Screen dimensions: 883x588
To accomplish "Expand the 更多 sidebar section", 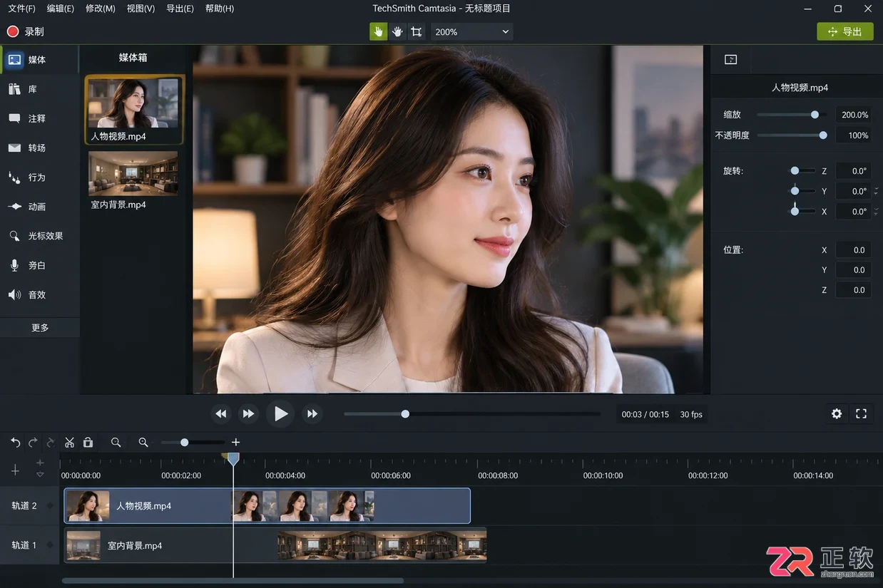I will (x=40, y=328).
